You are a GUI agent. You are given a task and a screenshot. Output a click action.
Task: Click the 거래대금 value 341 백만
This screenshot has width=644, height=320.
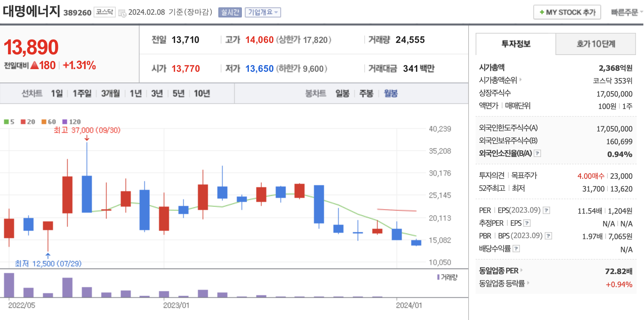click(419, 69)
